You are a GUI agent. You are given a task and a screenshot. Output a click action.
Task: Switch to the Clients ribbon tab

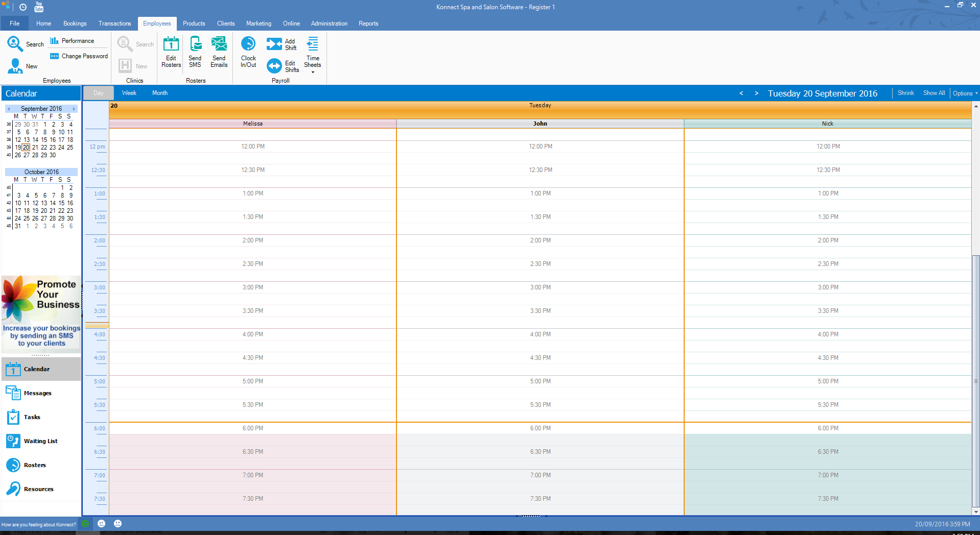(225, 23)
